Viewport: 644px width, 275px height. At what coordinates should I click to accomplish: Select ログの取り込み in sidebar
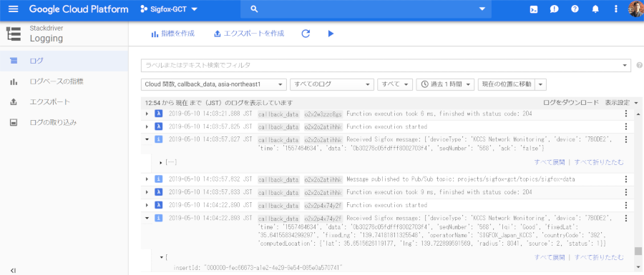point(64,122)
